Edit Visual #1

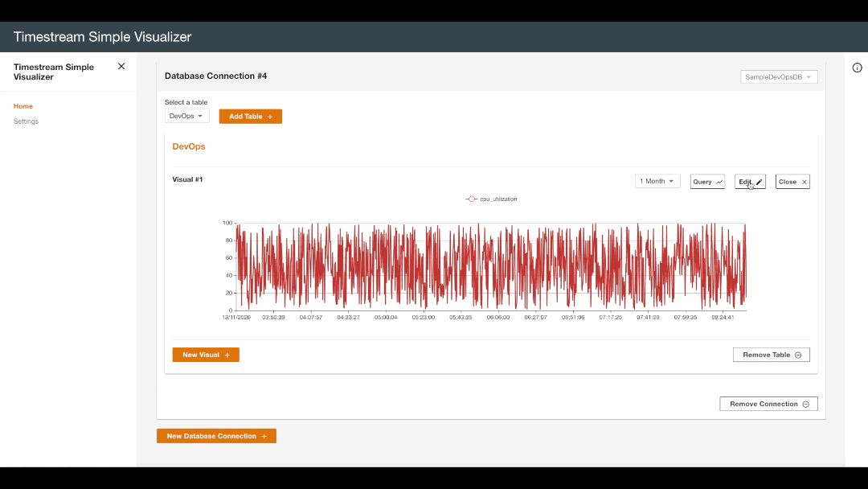tap(750, 182)
